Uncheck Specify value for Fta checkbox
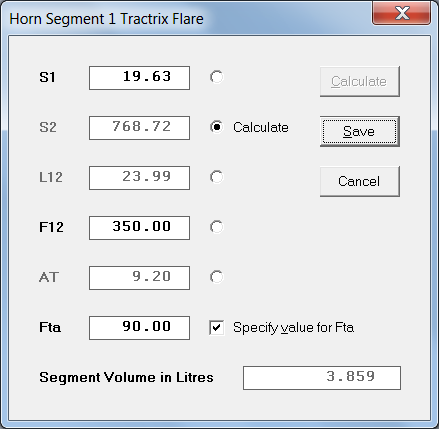 coord(217,327)
